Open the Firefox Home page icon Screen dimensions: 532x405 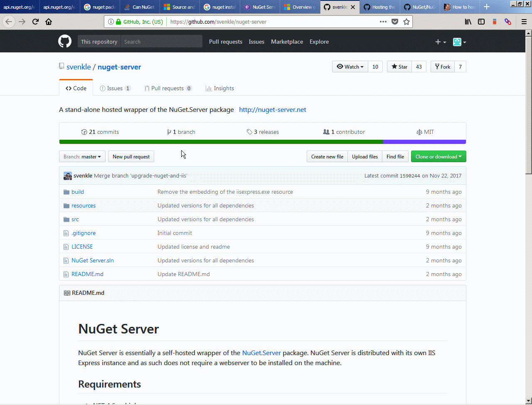(49, 22)
